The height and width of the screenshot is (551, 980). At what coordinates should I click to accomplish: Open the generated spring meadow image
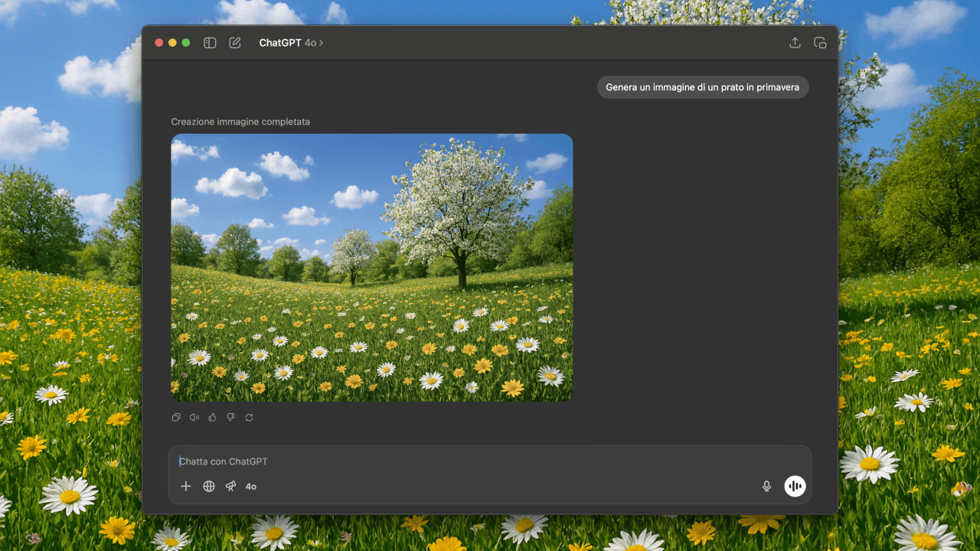371,267
